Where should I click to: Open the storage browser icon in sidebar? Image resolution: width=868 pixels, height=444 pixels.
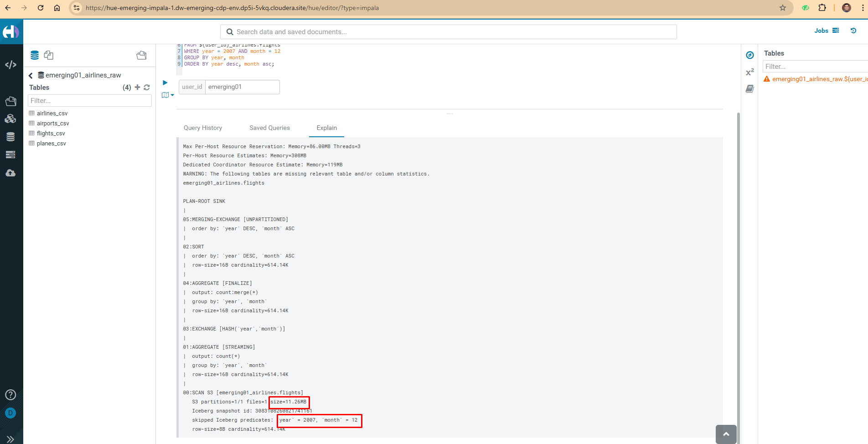click(x=10, y=155)
